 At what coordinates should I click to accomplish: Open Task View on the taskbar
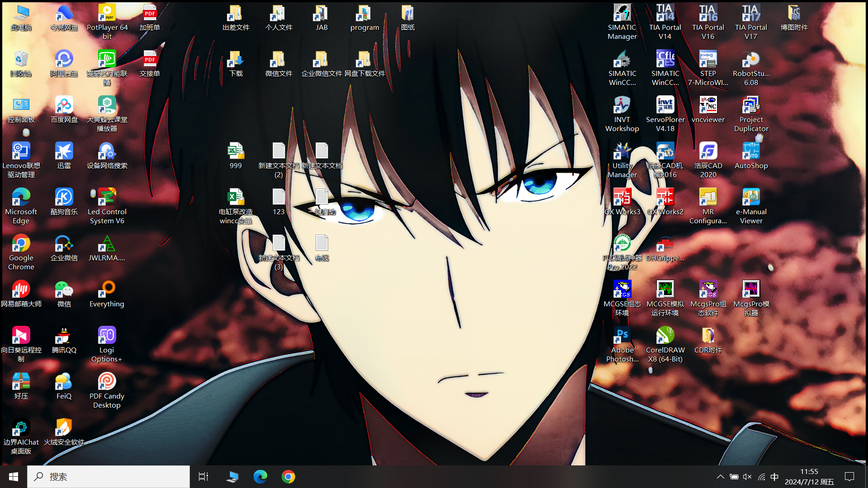(x=203, y=477)
